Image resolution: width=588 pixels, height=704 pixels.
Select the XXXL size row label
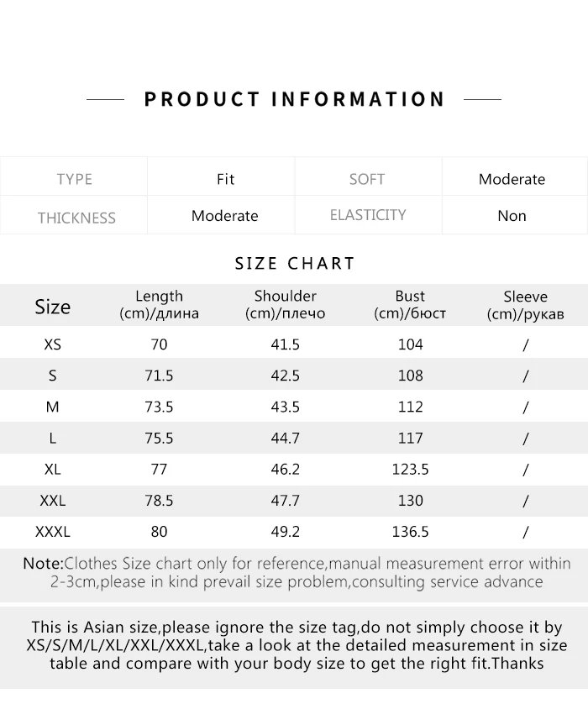(52, 531)
